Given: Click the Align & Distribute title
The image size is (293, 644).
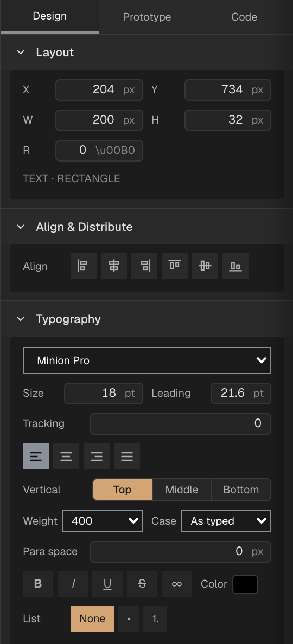Looking at the screenshot, I should pyautogui.click(x=84, y=227).
